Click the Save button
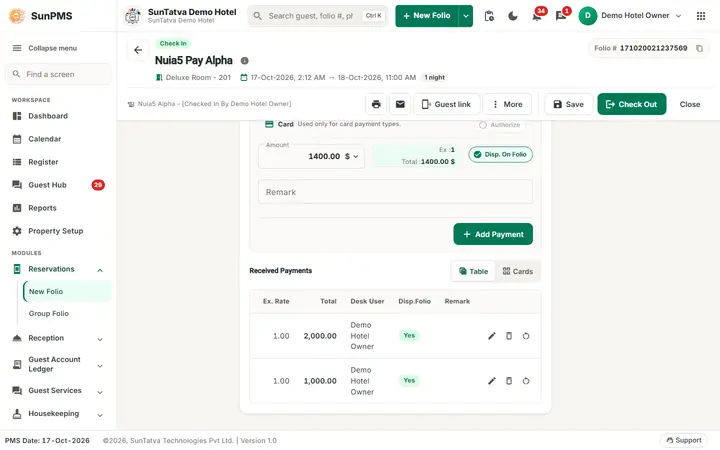 pos(568,104)
